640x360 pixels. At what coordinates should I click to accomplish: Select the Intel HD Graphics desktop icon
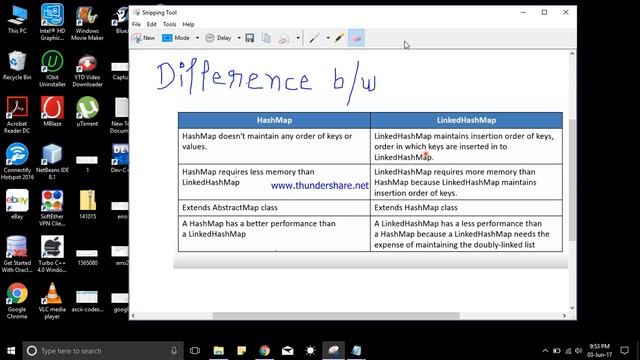(x=52, y=22)
